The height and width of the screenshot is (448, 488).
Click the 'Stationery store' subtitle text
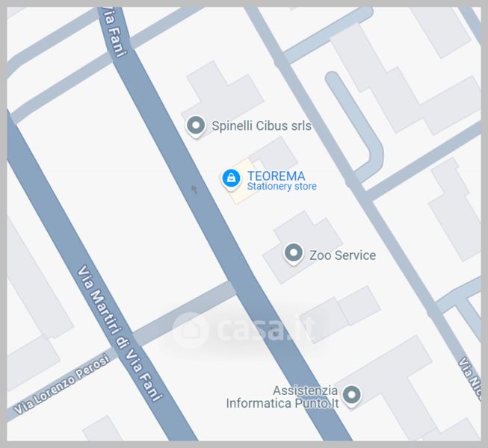pos(282,186)
